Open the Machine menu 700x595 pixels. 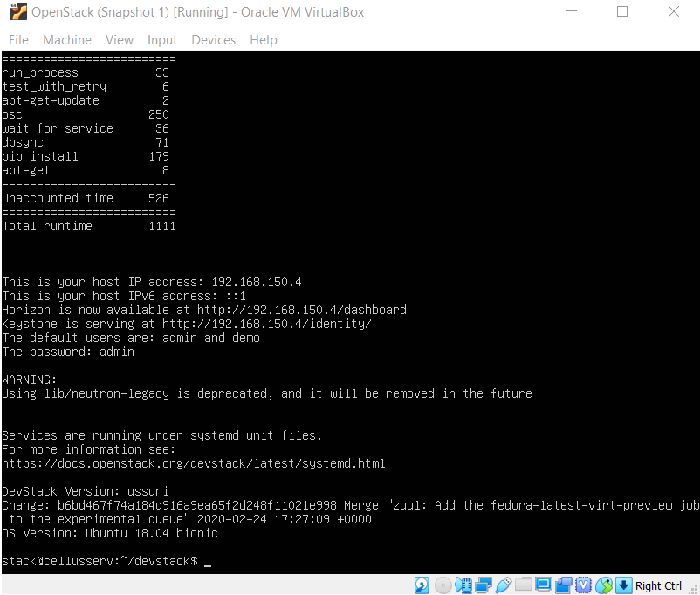click(x=67, y=40)
